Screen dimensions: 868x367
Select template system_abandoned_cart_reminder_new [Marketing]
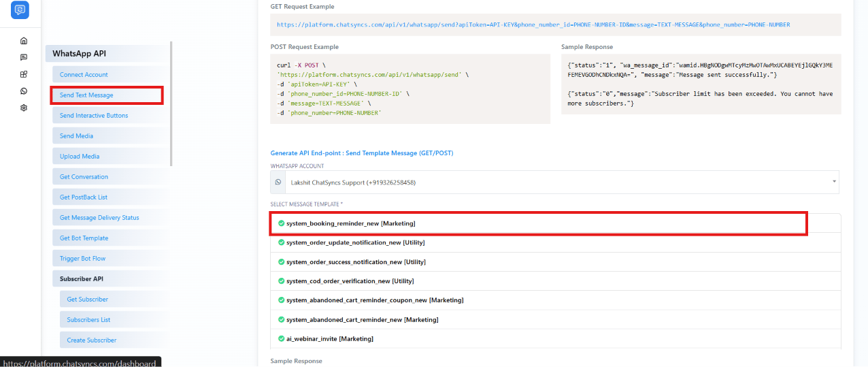click(x=556, y=319)
